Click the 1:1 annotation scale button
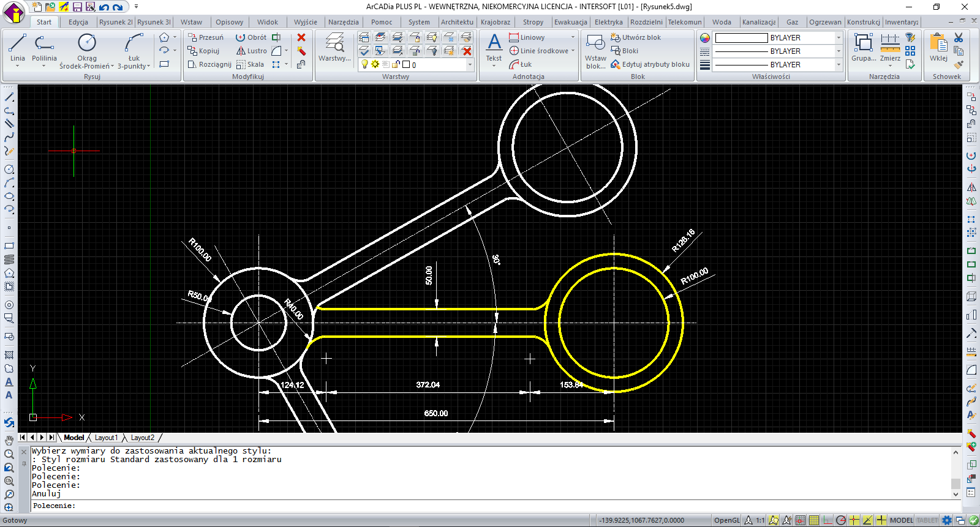Screen dimensions: 980x527 pyautogui.click(x=760, y=520)
